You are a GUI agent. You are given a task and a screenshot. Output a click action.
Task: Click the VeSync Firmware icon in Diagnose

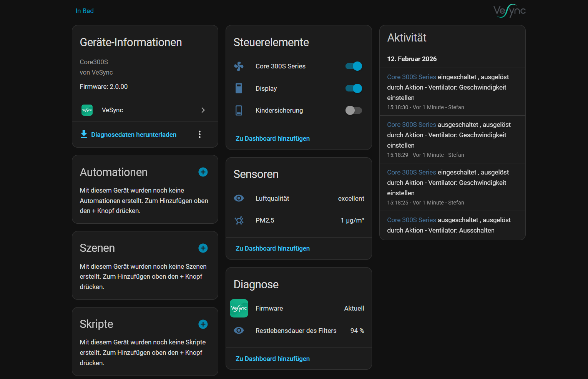(239, 308)
